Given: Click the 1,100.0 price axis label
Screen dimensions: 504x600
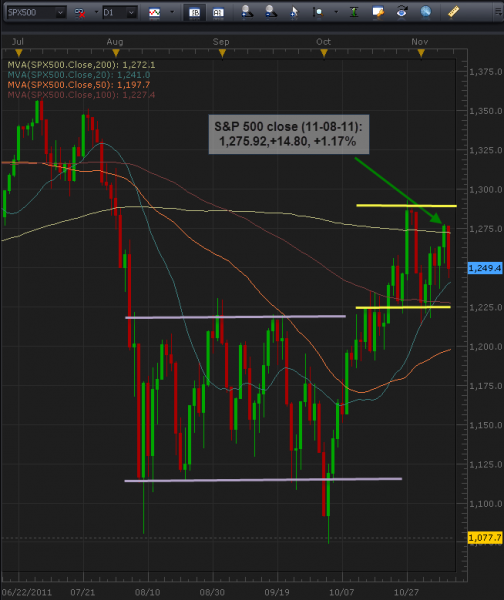Looking at the screenshot, I should click(486, 504).
